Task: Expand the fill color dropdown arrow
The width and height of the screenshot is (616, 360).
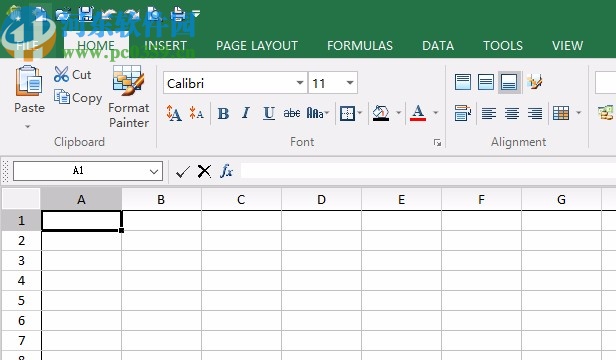Action: 398,113
